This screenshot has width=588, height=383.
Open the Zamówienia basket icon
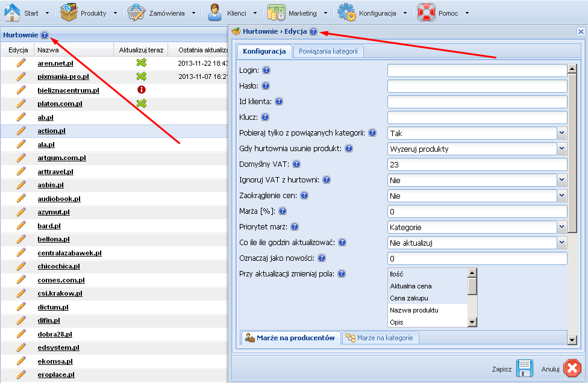click(x=136, y=13)
